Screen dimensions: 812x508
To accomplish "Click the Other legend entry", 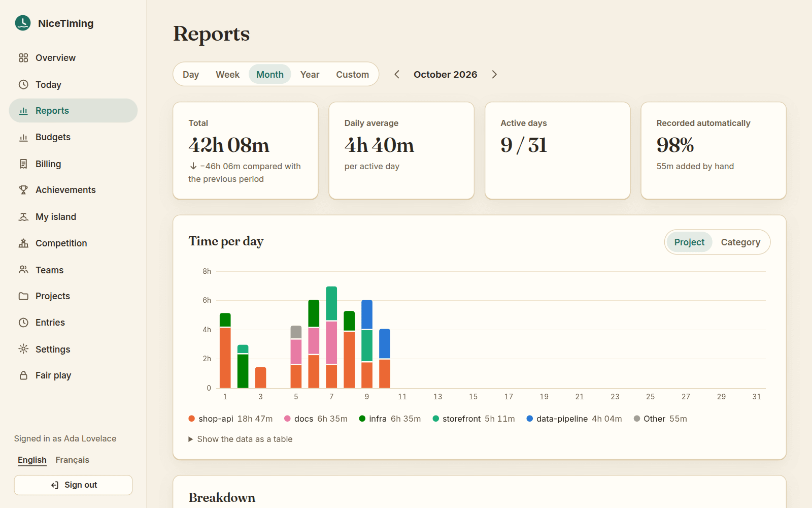I will point(660,419).
